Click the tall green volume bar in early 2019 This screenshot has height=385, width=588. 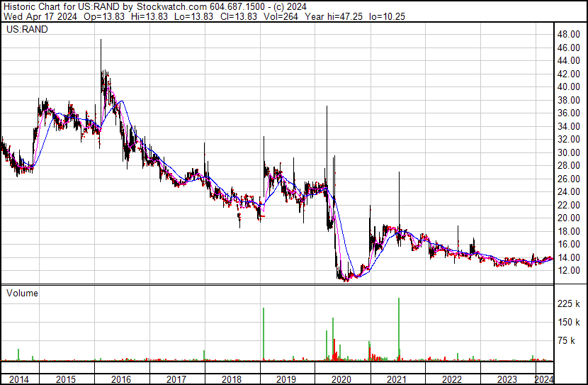pyautogui.click(x=264, y=335)
